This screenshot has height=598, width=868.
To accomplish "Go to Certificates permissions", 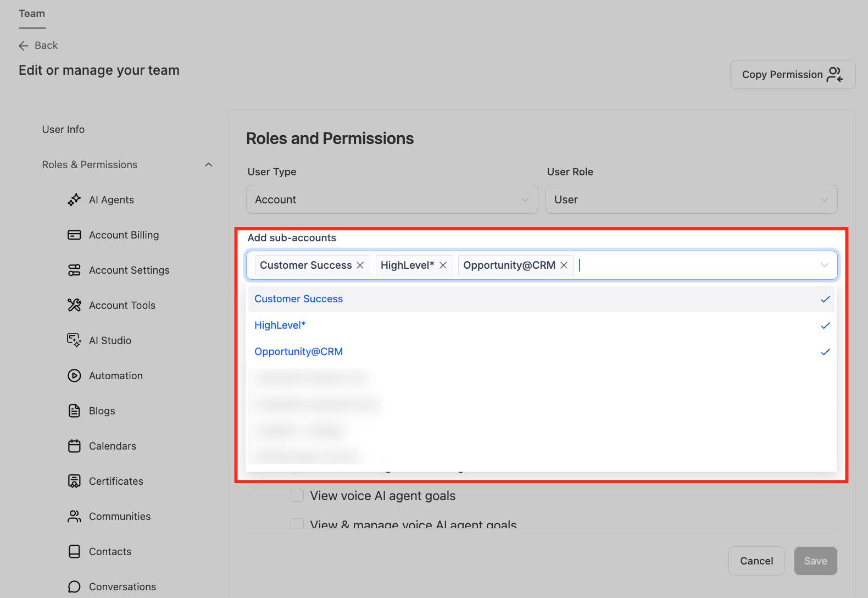I will pyautogui.click(x=116, y=481).
